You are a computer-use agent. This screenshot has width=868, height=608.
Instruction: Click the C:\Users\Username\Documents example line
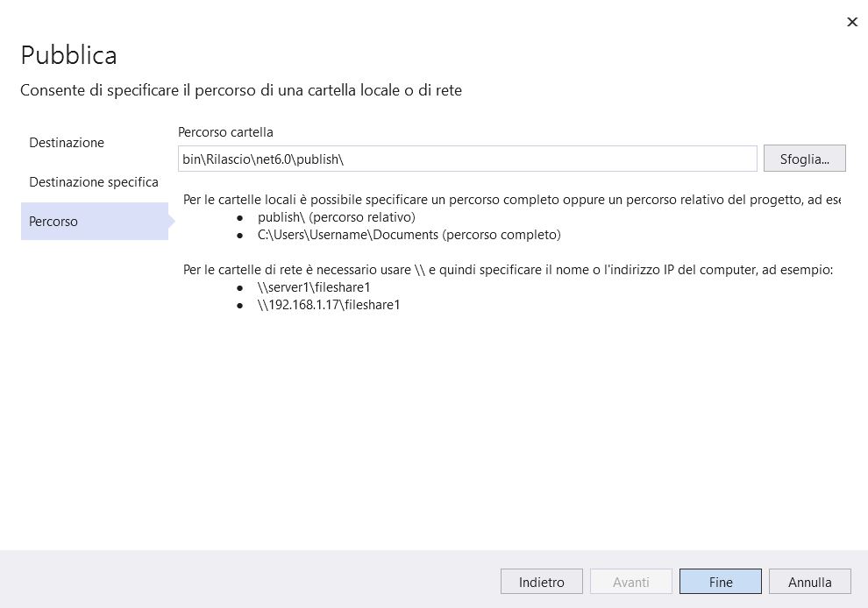click(409, 235)
